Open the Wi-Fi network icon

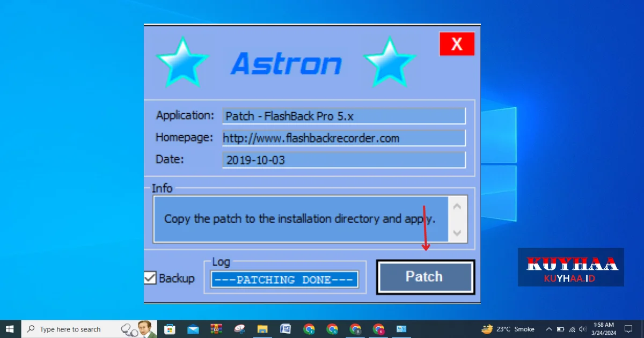[572, 329]
